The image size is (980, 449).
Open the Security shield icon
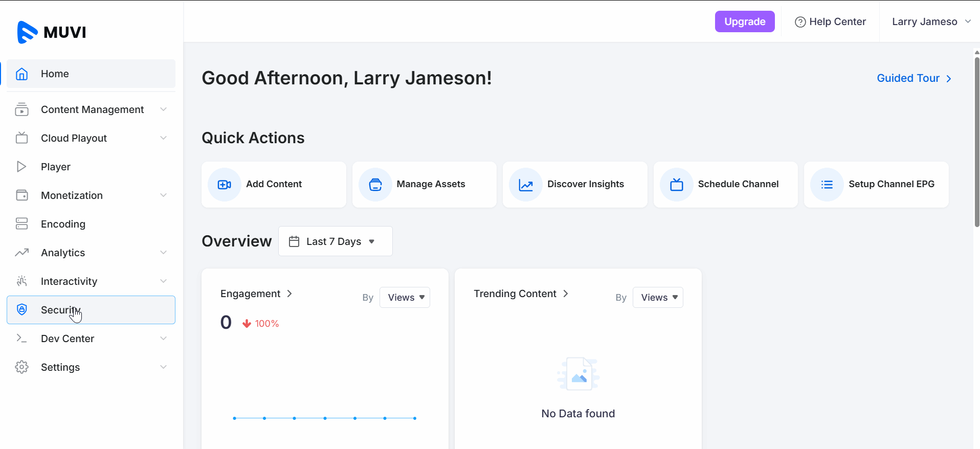click(x=21, y=309)
